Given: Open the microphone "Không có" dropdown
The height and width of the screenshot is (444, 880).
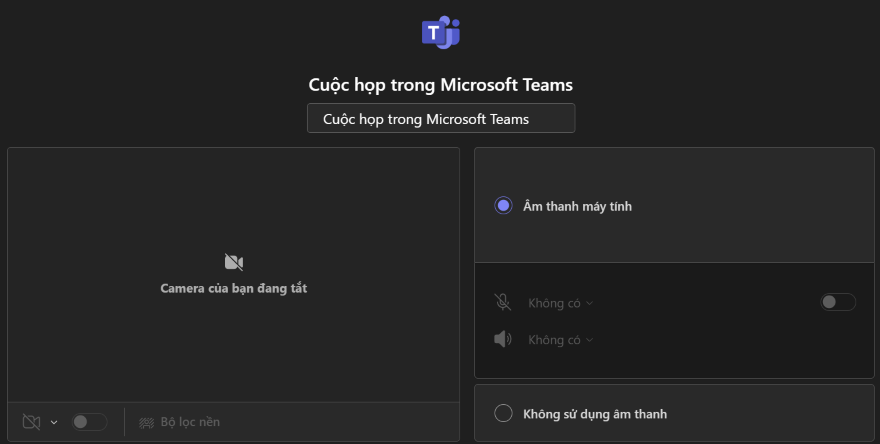Looking at the screenshot, I should (x=560, y=303).
